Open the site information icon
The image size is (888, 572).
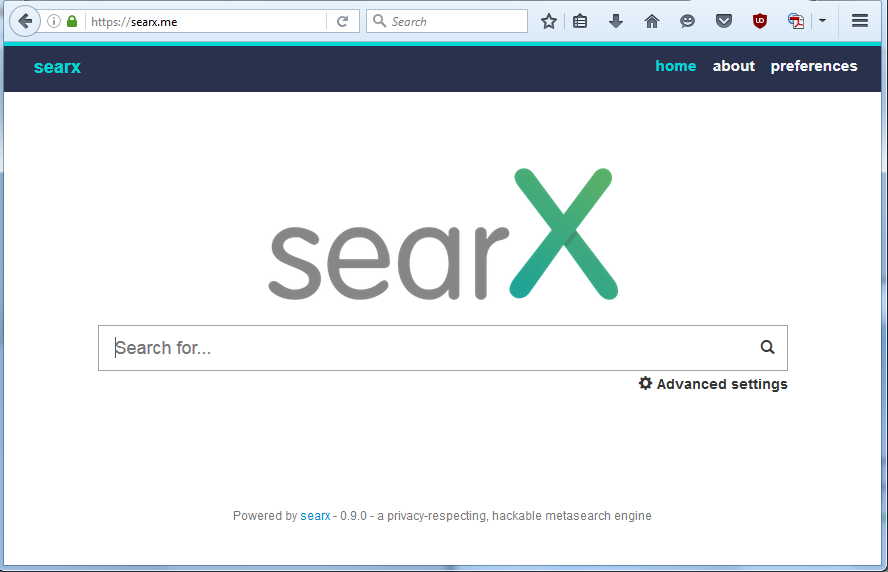[x=54, y=22]
